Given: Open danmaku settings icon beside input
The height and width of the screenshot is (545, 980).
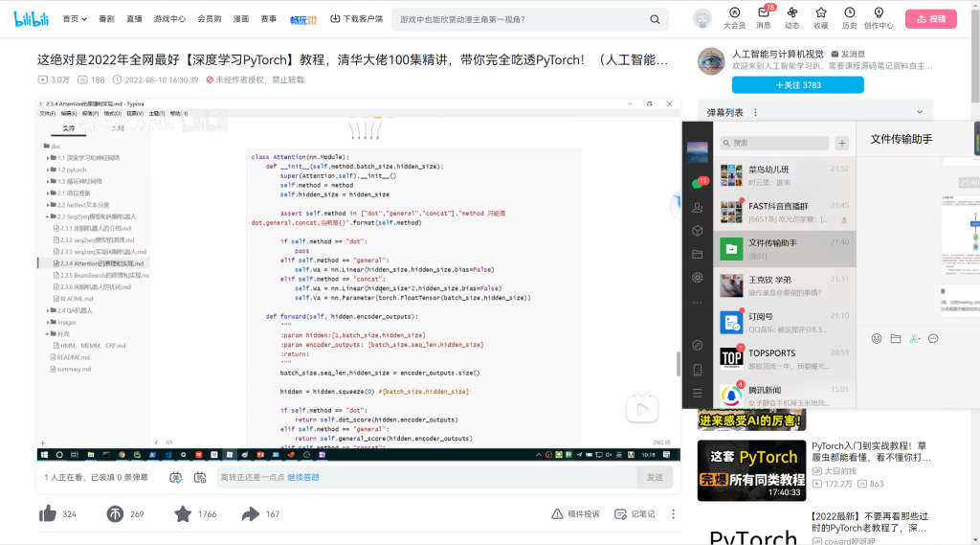Looking at the screenshot, I should click(x=200, y=477).
